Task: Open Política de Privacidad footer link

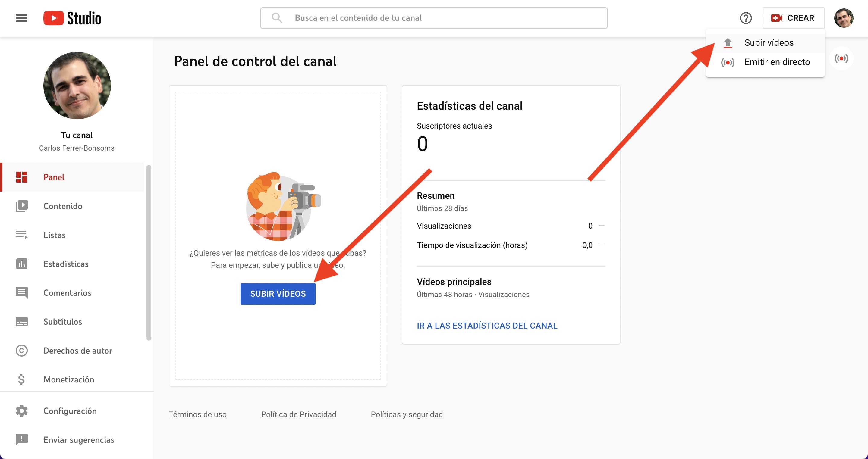Action: [x=298, y=414]
